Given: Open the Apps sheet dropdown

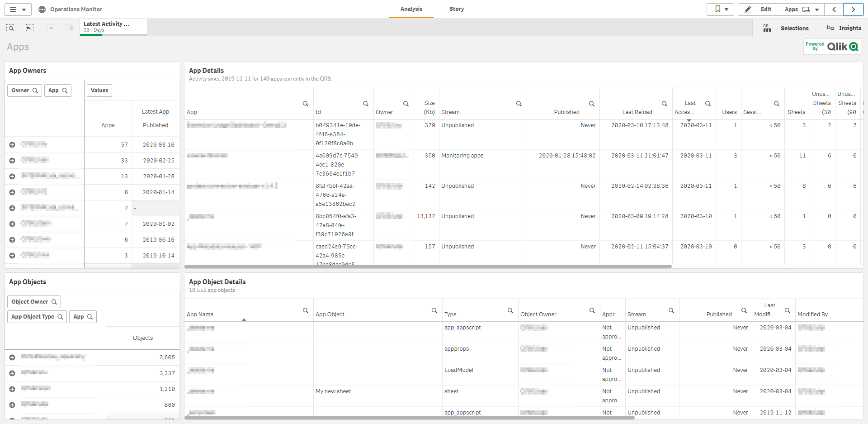Looking at the screenshot, I should click(x=802, y=10).
